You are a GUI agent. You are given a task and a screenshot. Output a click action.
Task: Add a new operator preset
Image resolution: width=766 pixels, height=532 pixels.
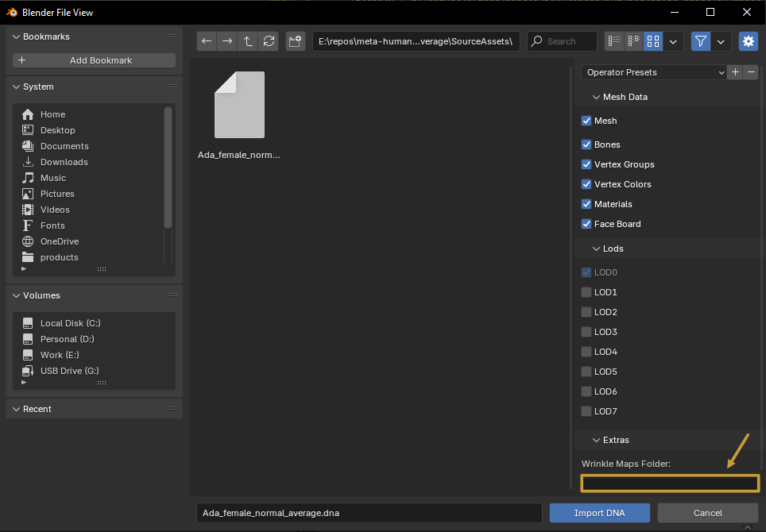tap(736, 72)
